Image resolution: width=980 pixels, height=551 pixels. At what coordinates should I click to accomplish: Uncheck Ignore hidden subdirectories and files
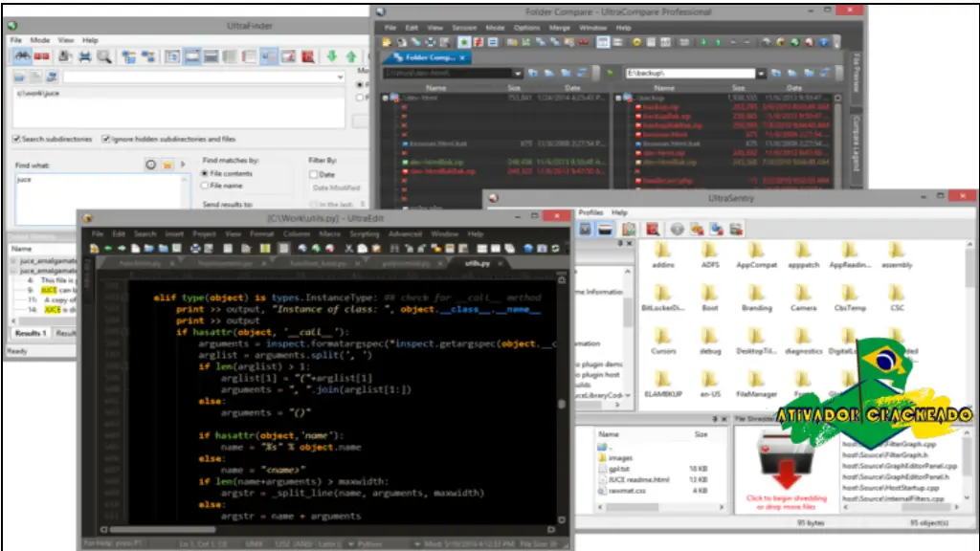coord(105,139)
